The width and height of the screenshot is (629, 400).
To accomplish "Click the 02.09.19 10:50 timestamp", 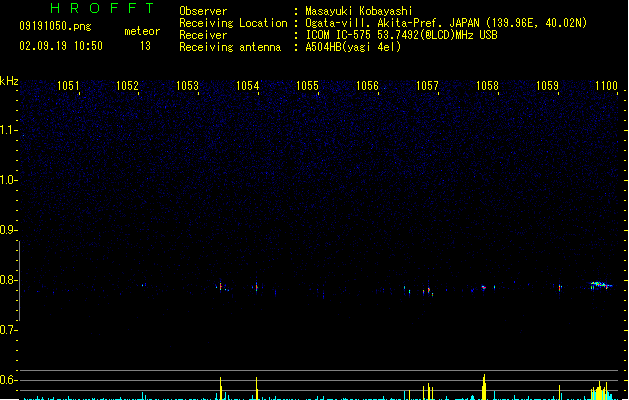I will coord(61,46).
